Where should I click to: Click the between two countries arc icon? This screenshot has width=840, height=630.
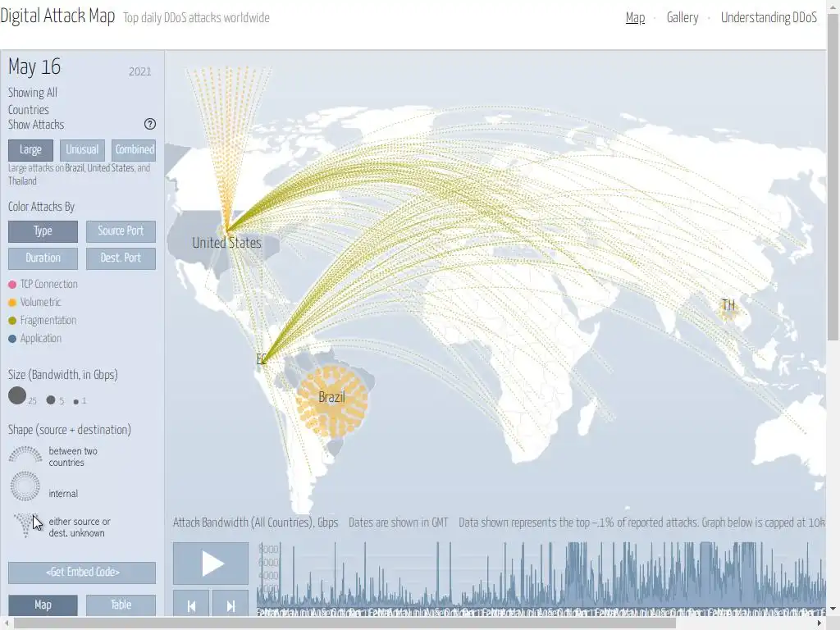(25, 454)
